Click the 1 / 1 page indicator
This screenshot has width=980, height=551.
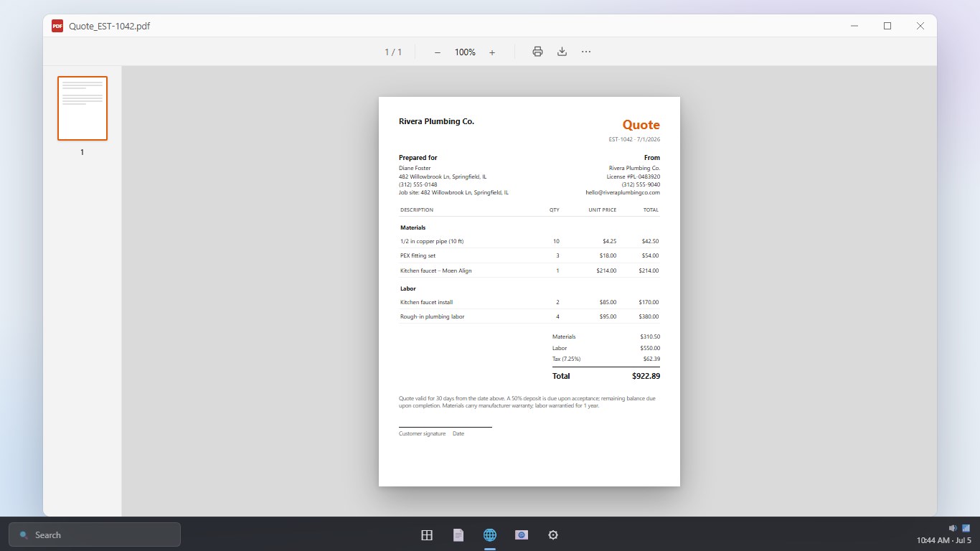[393, 52]
